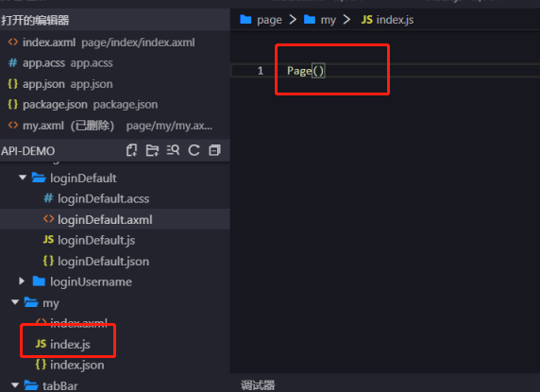Click the loginUsername folder icon
This screenshot has height=392, width=540.
(39, 281)
